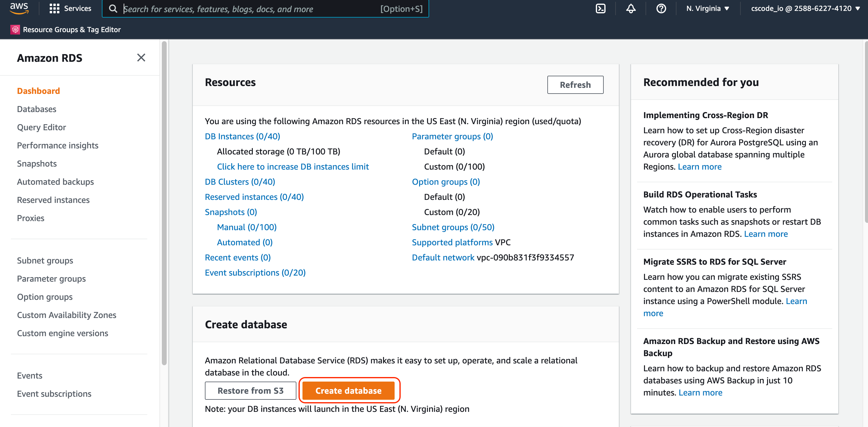Open the help question mark icon
Screen dimensions: 868x427
point(661,8)
